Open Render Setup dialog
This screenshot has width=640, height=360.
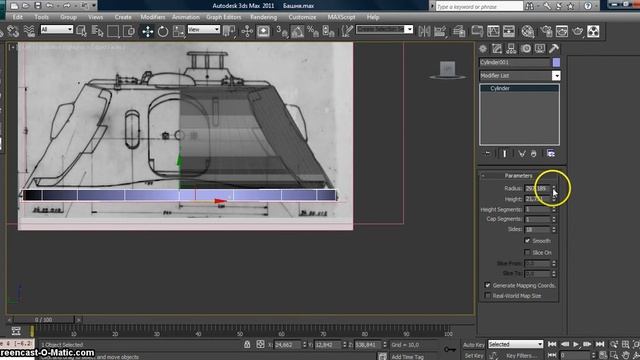point(546,31)
